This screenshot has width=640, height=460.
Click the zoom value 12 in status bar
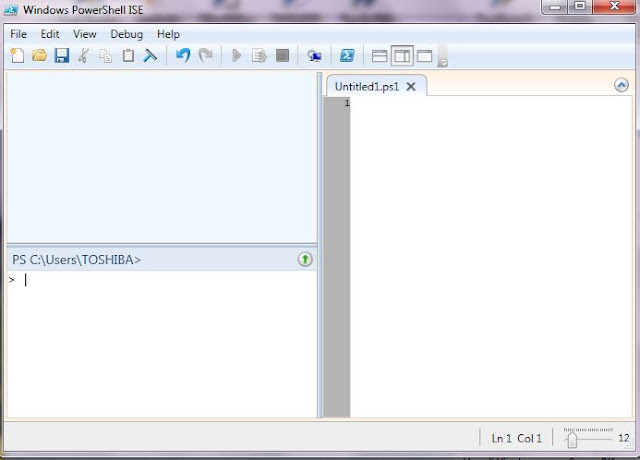click(x=623, y=438)
